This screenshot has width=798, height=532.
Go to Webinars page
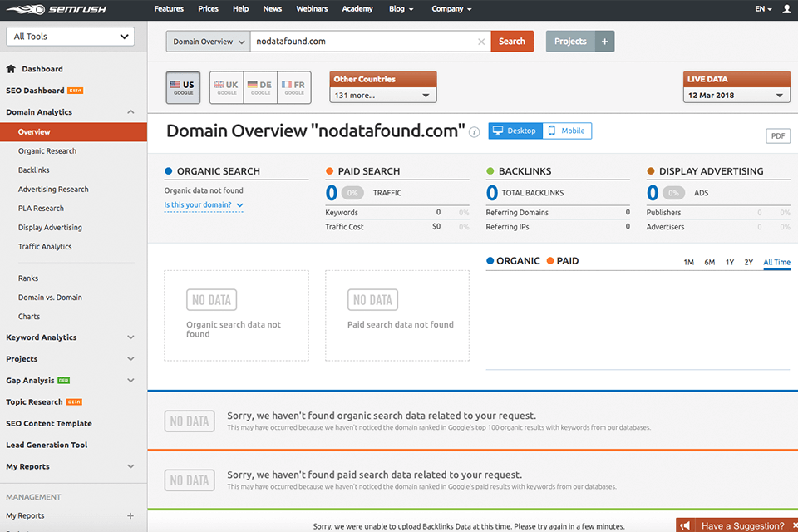(312, 9)
